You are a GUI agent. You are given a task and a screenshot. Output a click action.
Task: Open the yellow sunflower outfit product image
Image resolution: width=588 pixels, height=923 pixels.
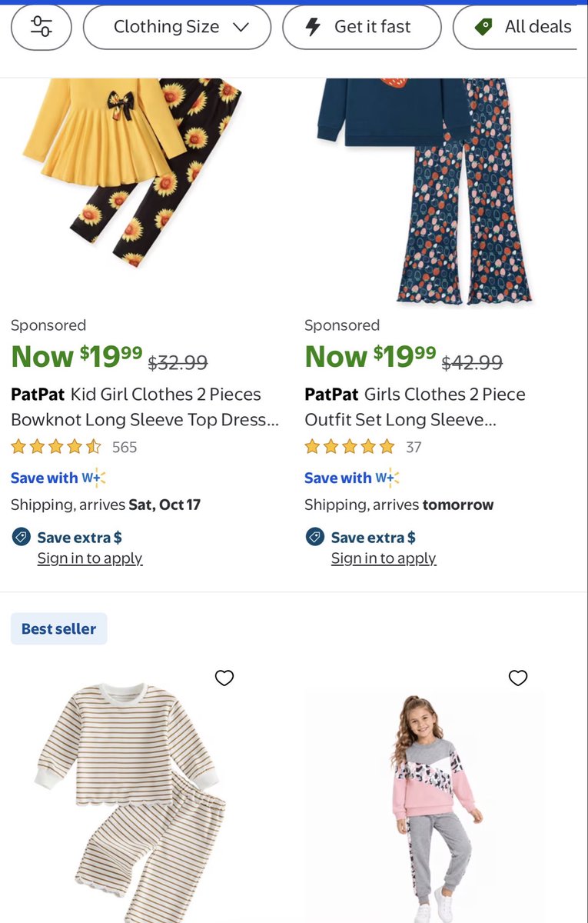point(132,173)
